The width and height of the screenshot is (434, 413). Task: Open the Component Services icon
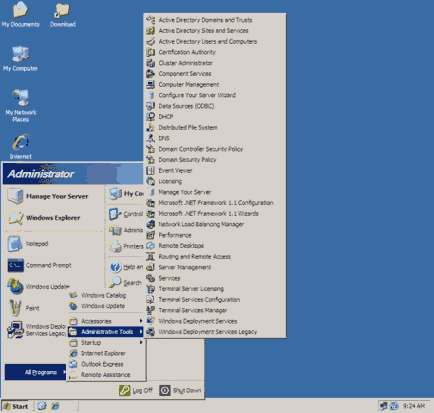[x=151, y=74]
